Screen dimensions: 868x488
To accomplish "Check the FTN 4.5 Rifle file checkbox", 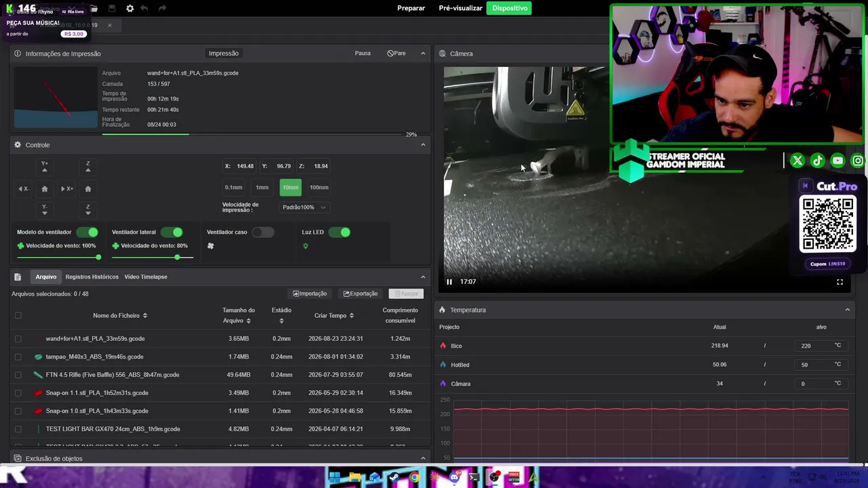I will tap(18, 375).
